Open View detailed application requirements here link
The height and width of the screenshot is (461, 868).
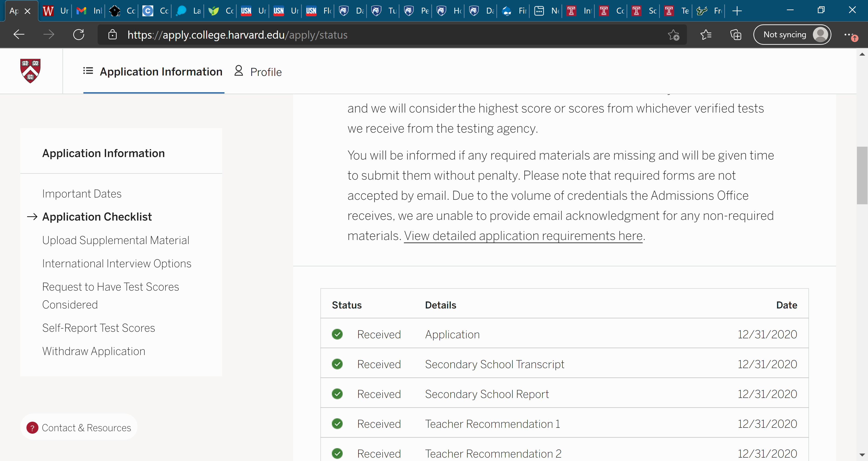(x=523, y=235)
